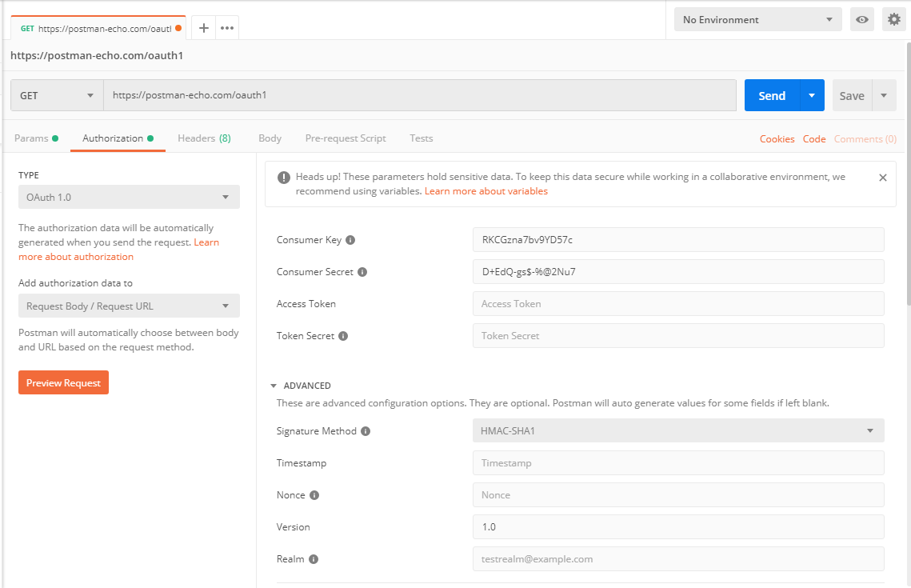Screen dimensions: 911x588
Task: Click the Realm field
Action: coord(678,558)
